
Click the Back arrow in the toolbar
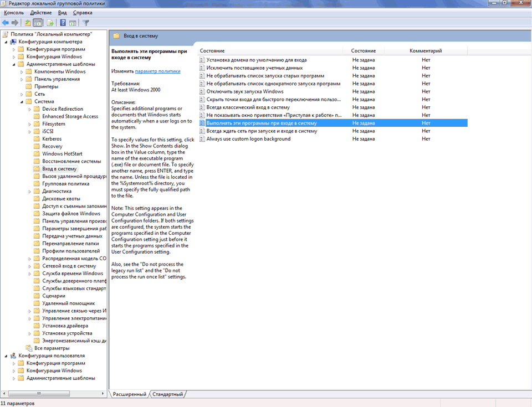tap(5, 23)
